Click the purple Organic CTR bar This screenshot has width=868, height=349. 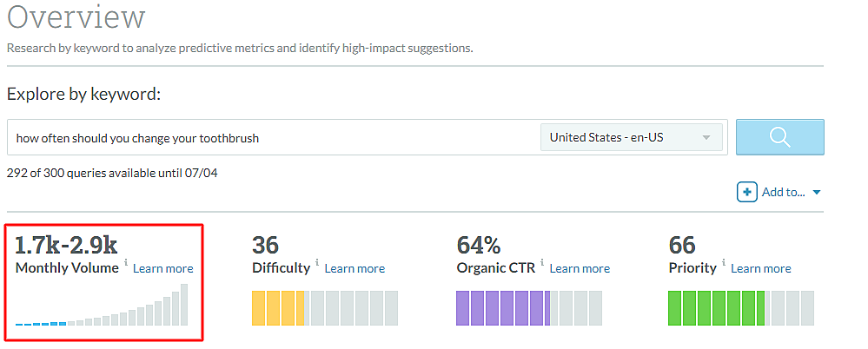[502, 308]
